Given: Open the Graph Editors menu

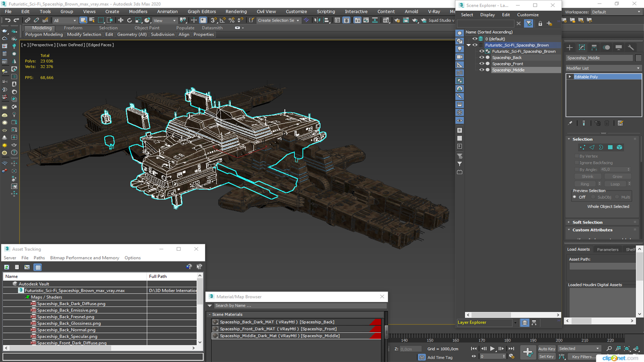Looking at the screenshot, I should click(x=202, y=11).
